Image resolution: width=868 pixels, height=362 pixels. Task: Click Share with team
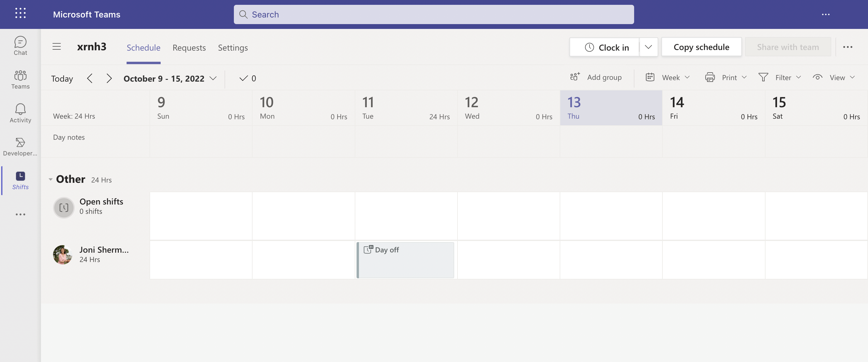pyautogui.click(x=788, y=47)
